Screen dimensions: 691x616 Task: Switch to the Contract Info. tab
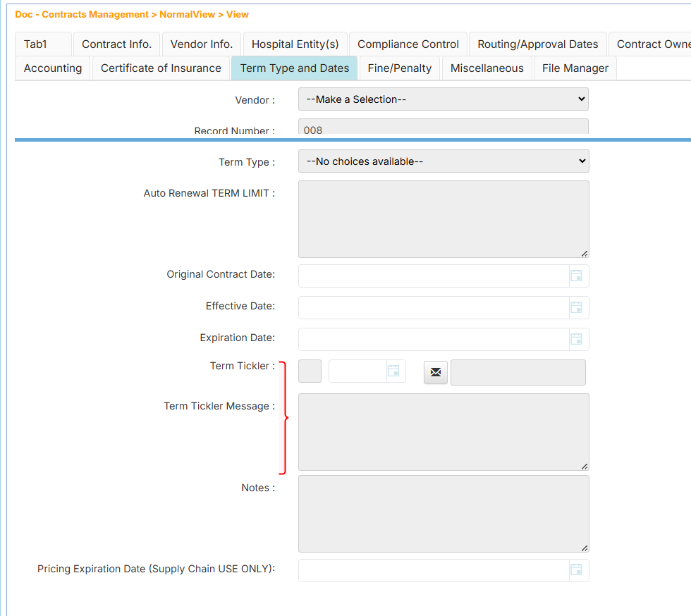pos(116,44)
